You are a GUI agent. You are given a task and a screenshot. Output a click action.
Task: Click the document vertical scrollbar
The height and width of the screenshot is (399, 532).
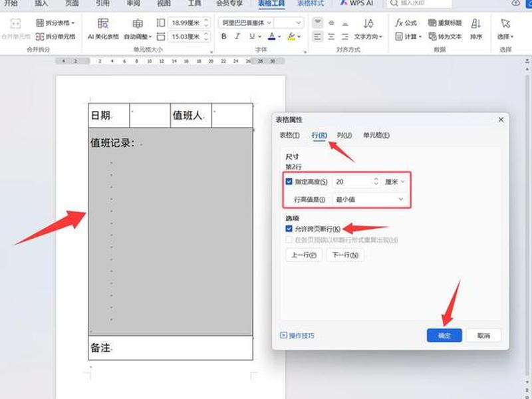pos(527,224)
